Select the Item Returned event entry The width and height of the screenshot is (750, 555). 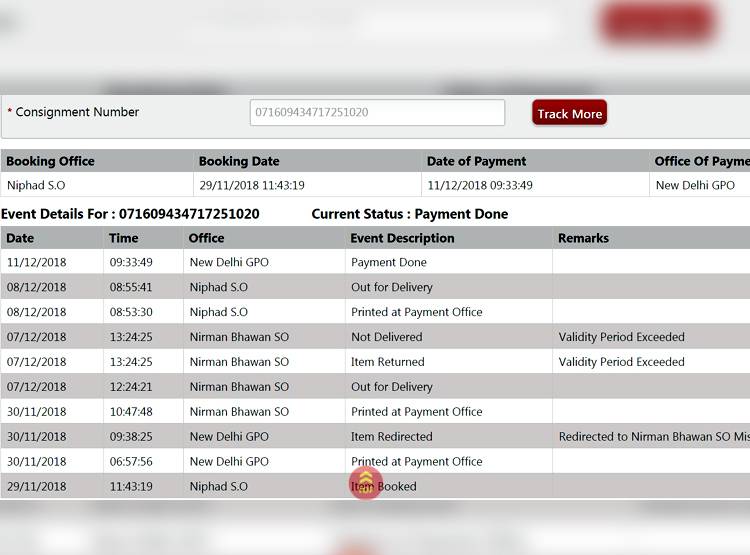coord(387,362)
